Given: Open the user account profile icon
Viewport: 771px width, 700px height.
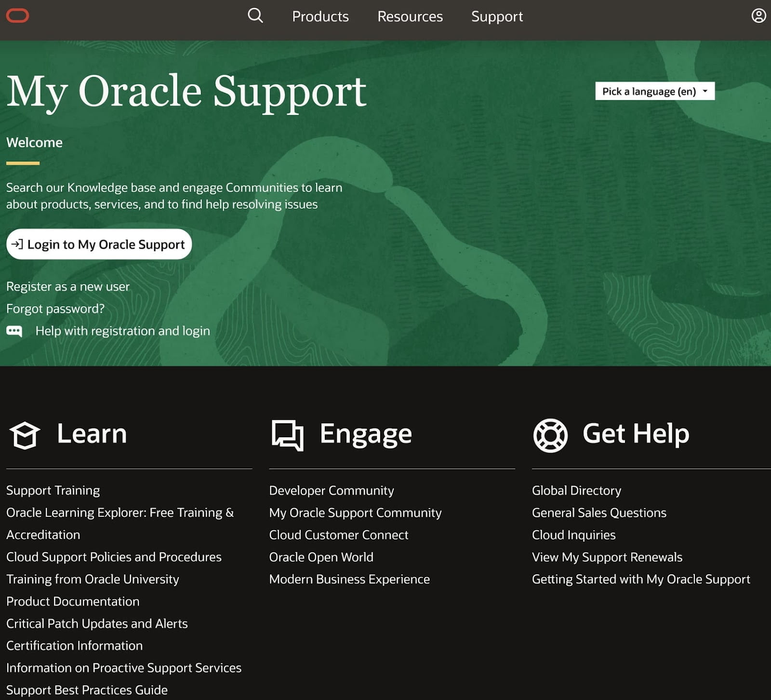Looking at the screenshot, I should [758, 16].
